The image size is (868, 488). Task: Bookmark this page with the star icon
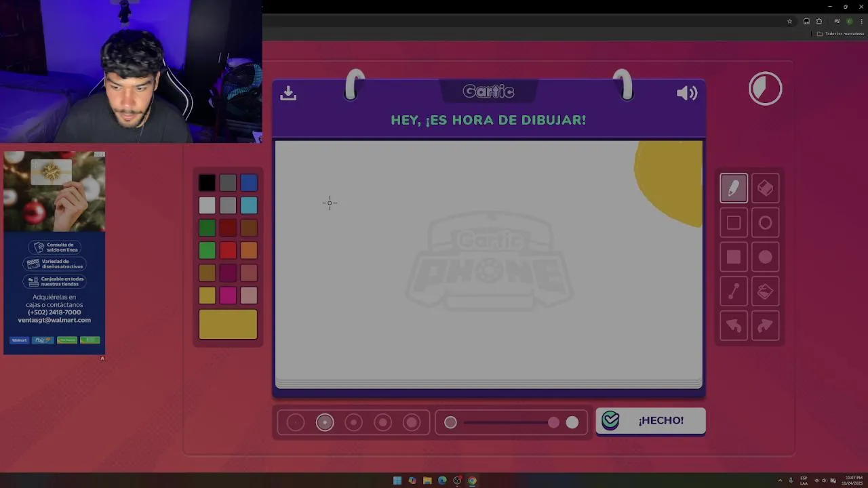click(x=789, y=22)
